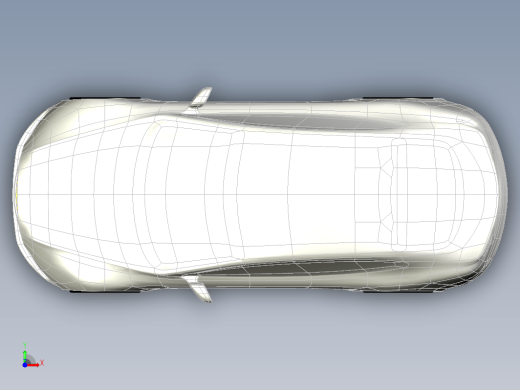Click the green Y axis of the triad

(25, 356)
